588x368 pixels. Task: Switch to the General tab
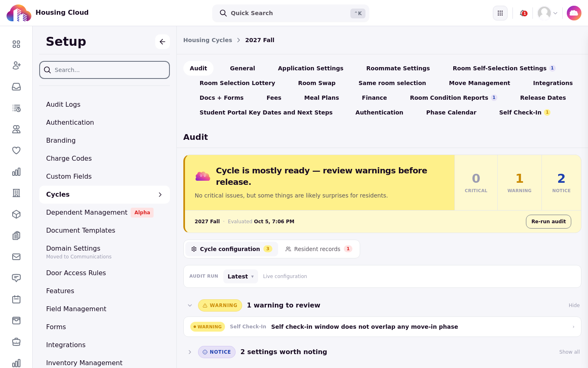(243, 68)
